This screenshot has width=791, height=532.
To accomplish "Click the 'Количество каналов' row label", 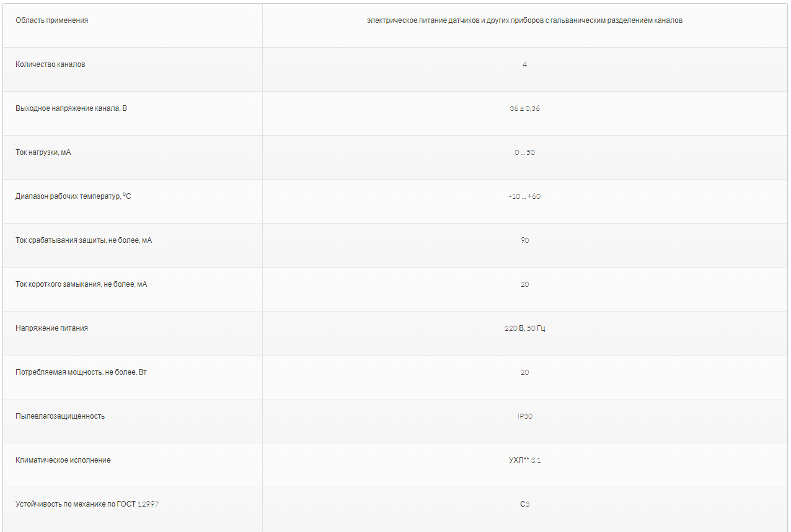I will click(x=50, y=64).
